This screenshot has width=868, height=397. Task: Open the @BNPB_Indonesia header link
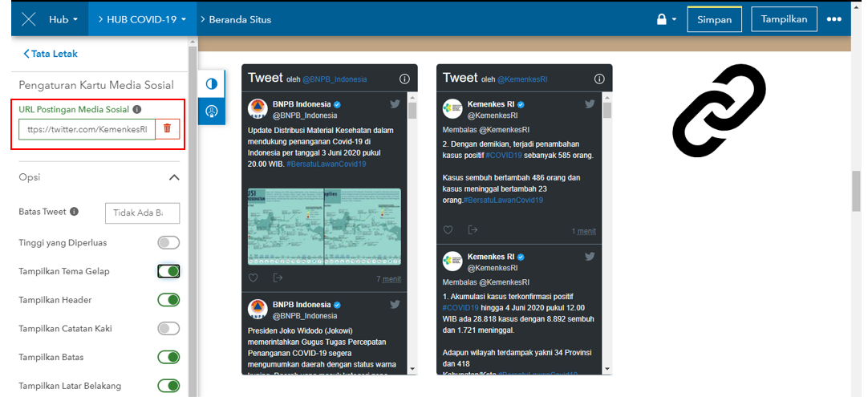tap(335, 79)
